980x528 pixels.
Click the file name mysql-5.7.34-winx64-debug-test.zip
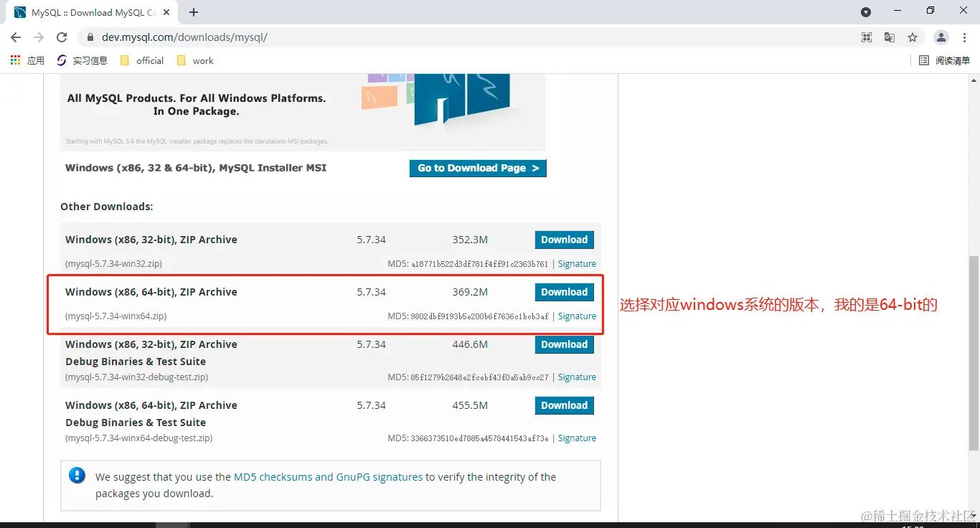pos(139,438)
